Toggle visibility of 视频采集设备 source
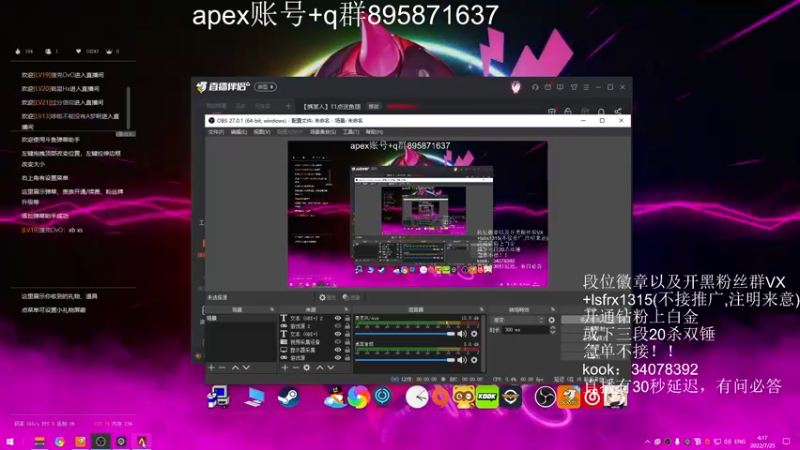The image size is (800, 450). pyautogui.click(x=338, y=342)
